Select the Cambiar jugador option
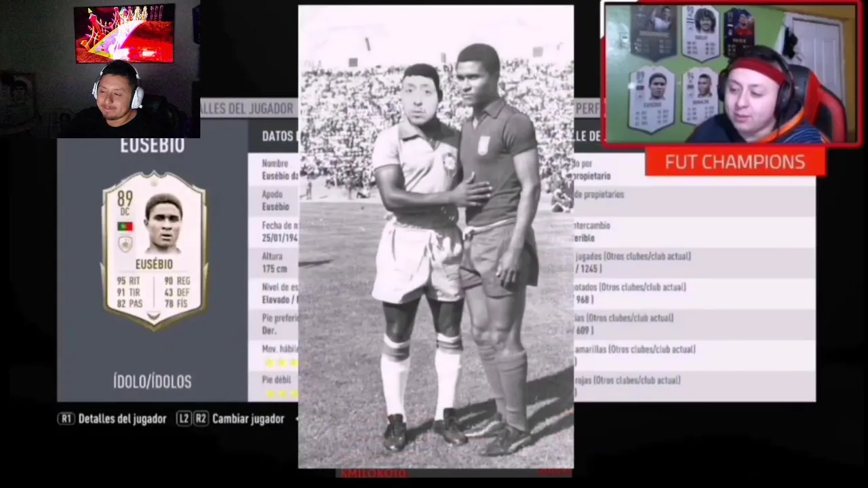Image resolution: width=868 pixels, height=488 pixels. click(x=248, y=419)
